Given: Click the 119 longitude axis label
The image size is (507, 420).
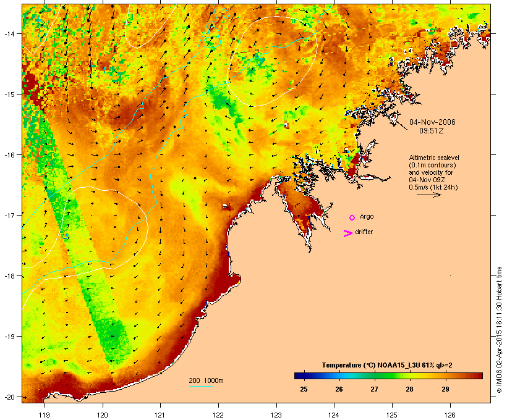Looking at the screenshot, I should (x=45, y=415).
